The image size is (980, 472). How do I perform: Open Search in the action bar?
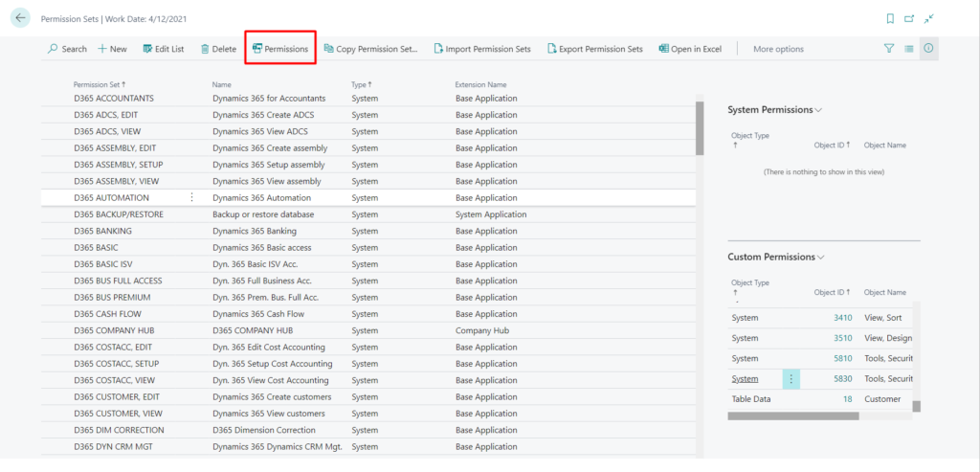pyautogui.click(x=68, y=49)
